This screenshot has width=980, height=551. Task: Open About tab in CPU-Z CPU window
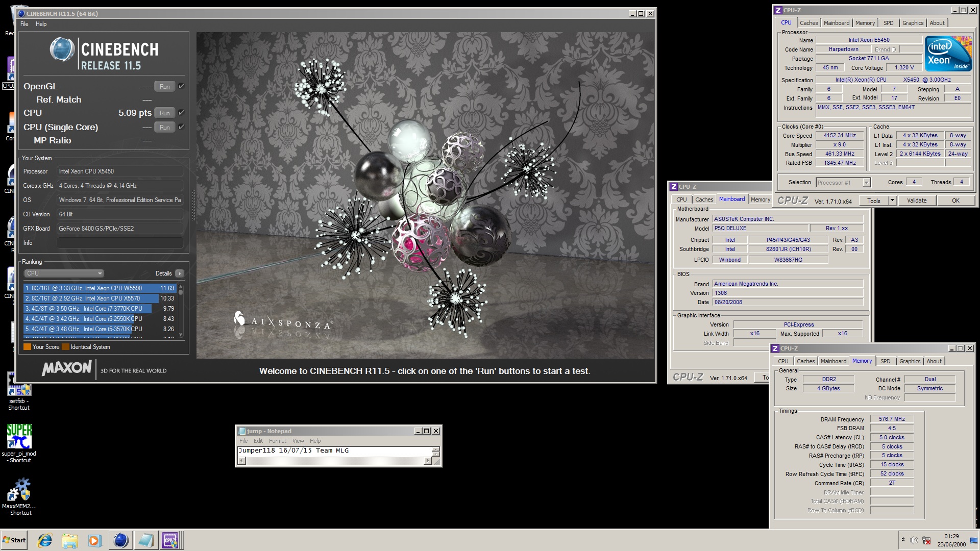937,23
